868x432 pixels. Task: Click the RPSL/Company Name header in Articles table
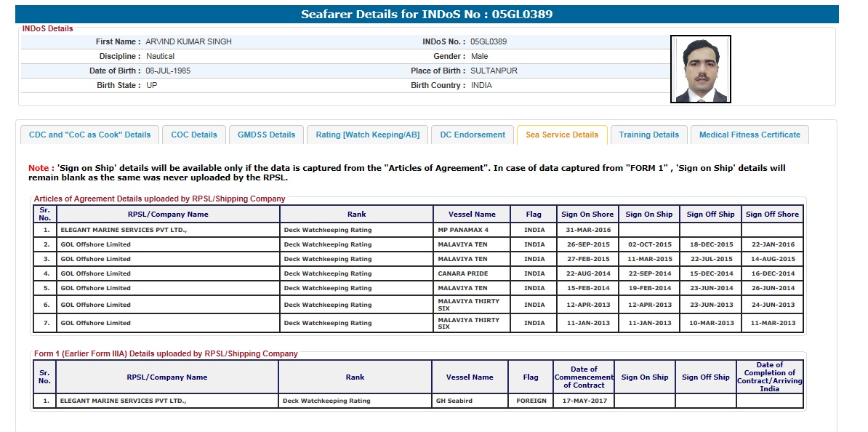(x=168, y=214)
